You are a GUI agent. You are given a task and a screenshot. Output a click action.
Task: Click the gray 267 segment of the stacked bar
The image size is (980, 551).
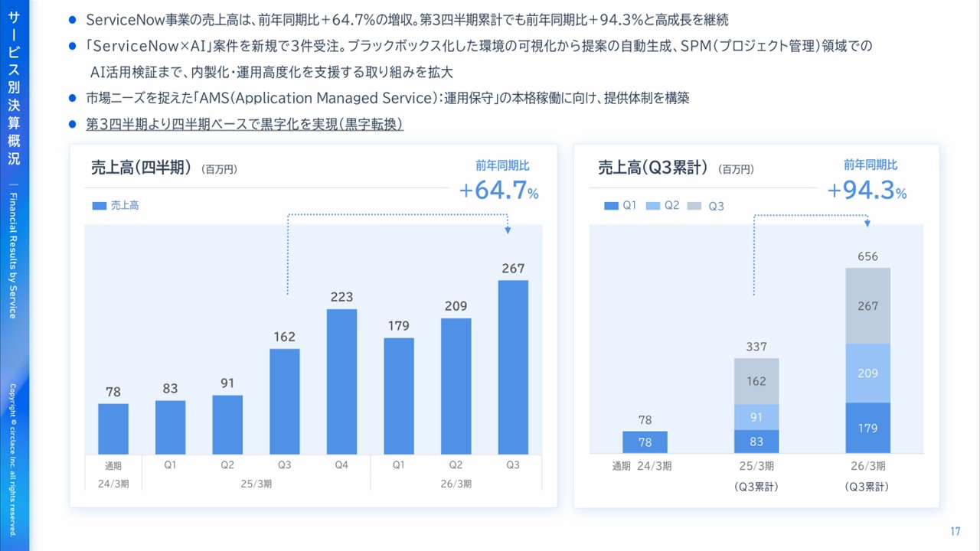coord(867,306)
